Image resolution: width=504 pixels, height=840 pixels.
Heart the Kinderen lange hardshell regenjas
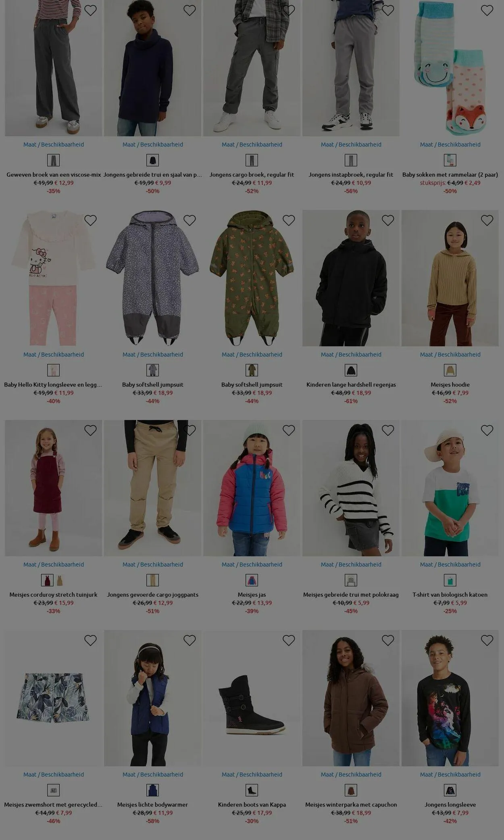(x=387, y=220)
